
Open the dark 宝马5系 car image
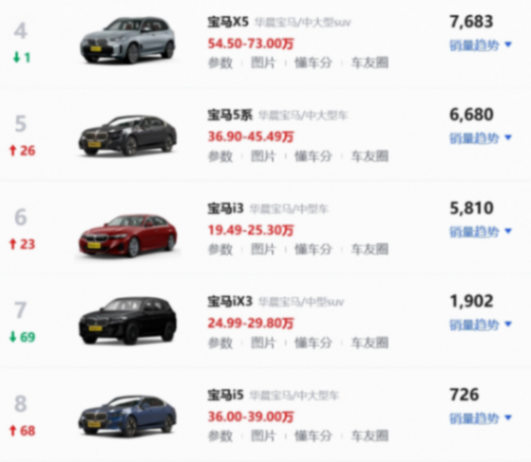tap(127, 135)
